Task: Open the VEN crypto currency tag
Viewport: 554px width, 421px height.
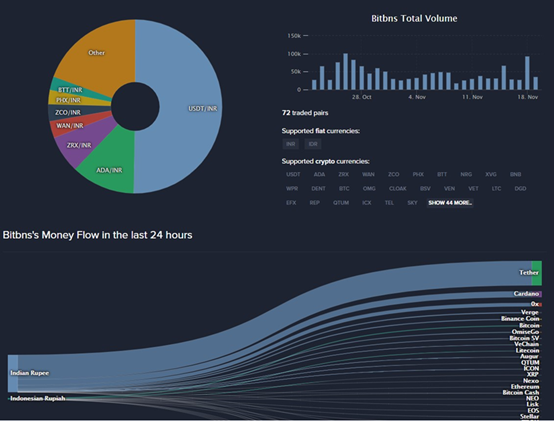Action: [x=449, y=189]
